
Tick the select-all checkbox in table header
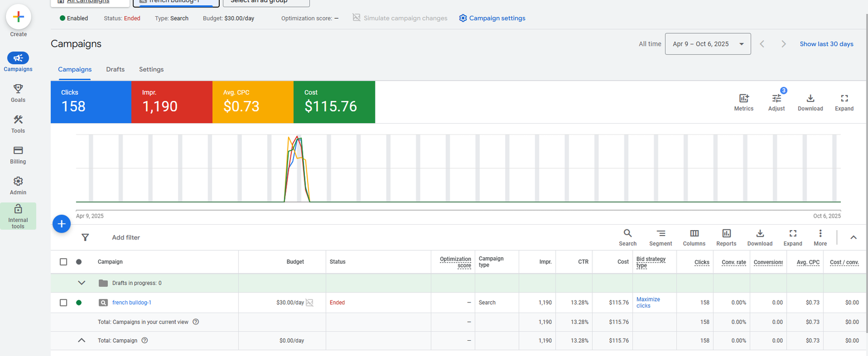coord(63,262)
